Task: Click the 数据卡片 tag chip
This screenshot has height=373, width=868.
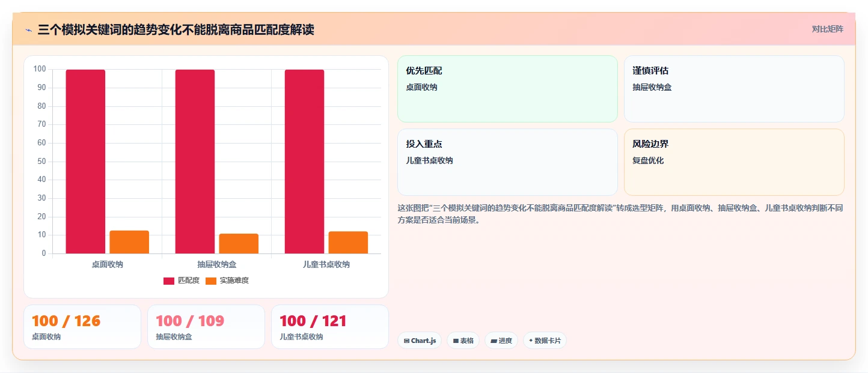Action: (x=545, y=341)
